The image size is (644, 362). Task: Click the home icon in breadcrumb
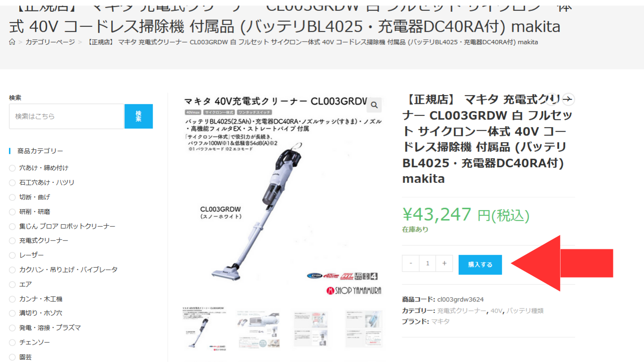click(x=12, y=42)
